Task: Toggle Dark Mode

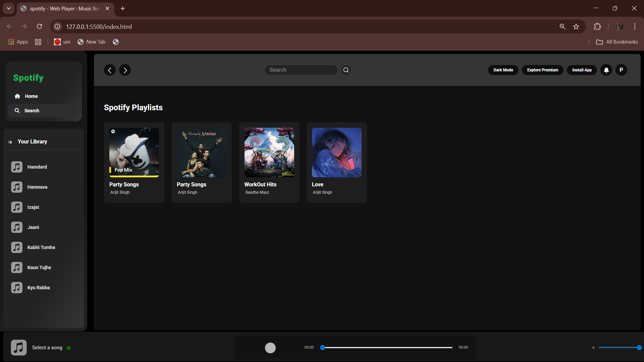Action: pyautogui.click(x=503, y=70)
